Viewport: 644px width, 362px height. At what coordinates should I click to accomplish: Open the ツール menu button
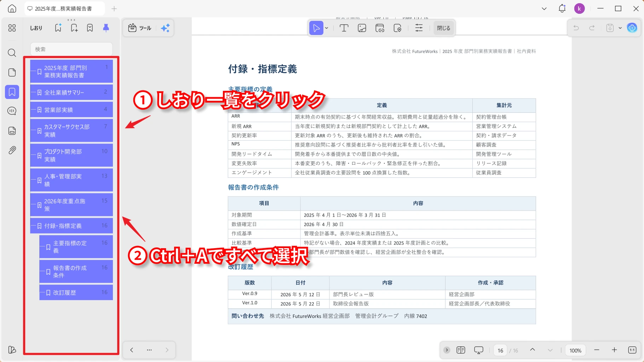pyautogui.click(x=140, y=28)
